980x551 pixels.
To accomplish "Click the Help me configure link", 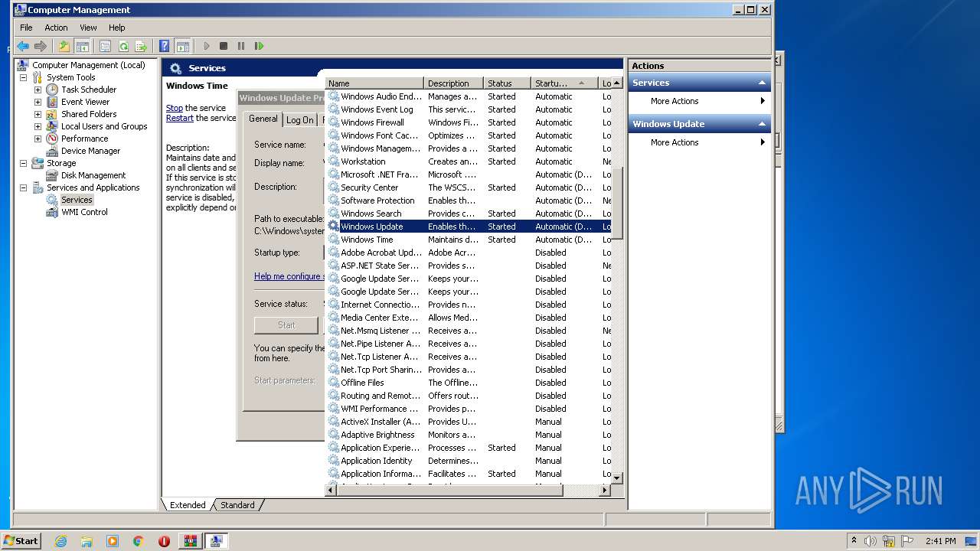I will pyautogui.click(x=289, y=276).
